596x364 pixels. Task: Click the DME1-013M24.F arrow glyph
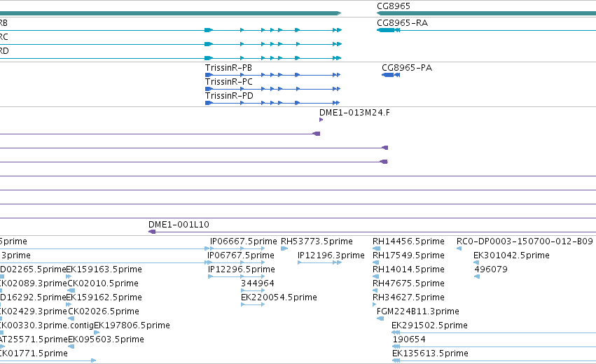[x=321, y=120]
